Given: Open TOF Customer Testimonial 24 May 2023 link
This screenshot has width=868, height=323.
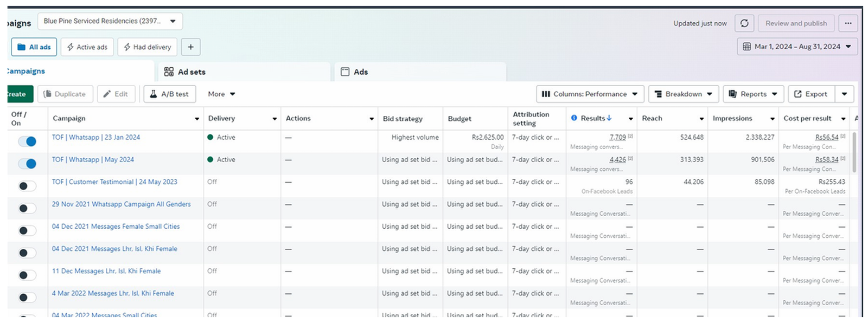Looking at the screenshot, I should coord(114,182).
